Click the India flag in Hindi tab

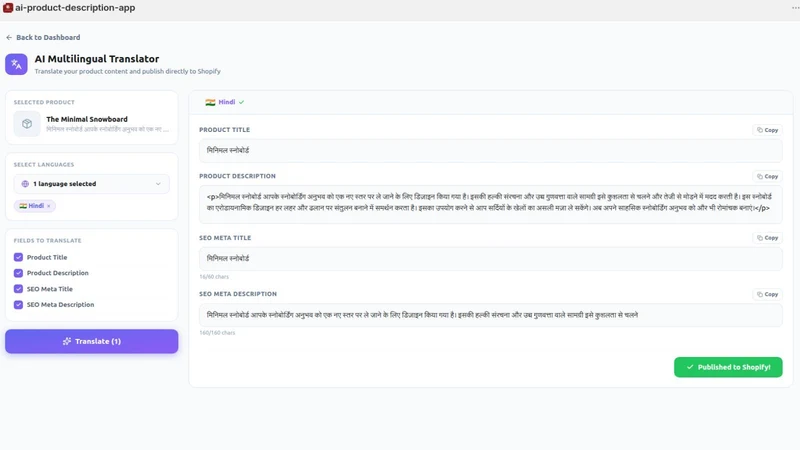click(x=210, y=102)
